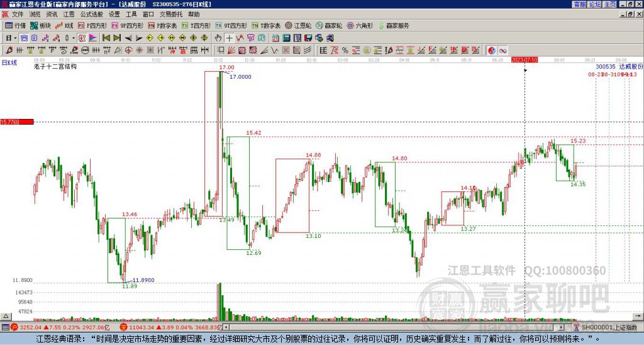Toggle the 权 price adjustment button
The height and width of the screenshot is (345, 644).
pyautogui.click(x=82, y=38)
